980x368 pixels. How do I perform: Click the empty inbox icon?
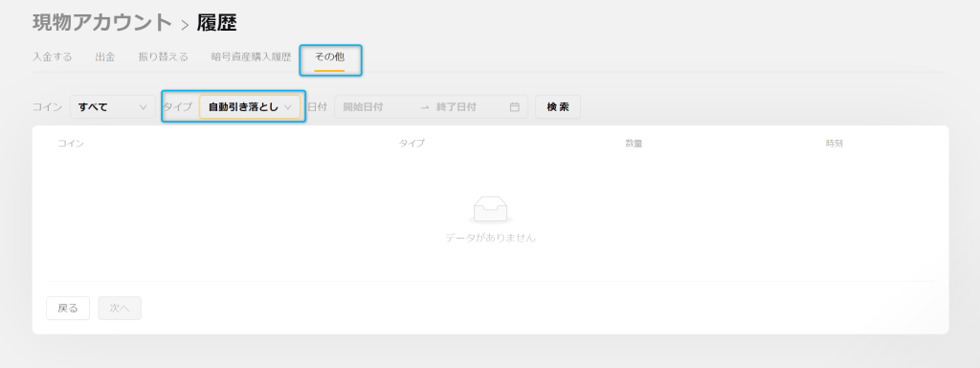(491, 210)
